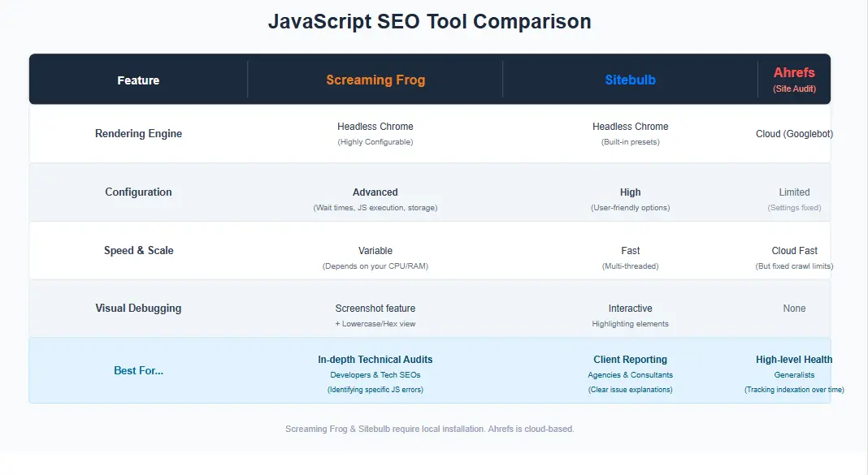Click the (Depends on your CPU/RAM) note

pos(375,266)
